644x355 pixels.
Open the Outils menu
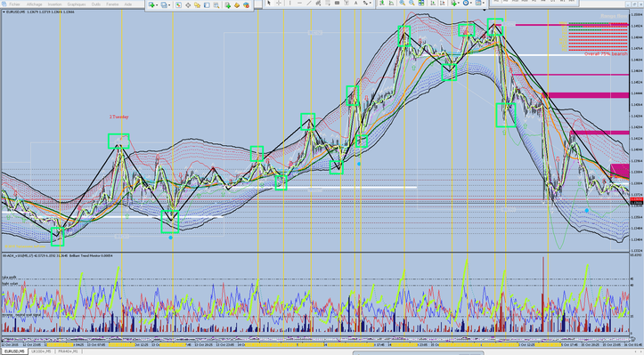[x=96, y=4]
